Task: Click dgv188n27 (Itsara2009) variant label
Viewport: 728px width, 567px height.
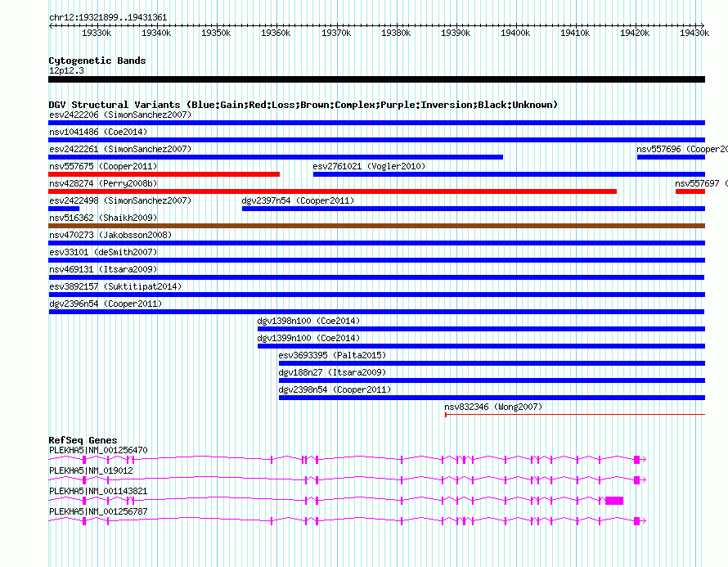Action: [x=332, y=372]
